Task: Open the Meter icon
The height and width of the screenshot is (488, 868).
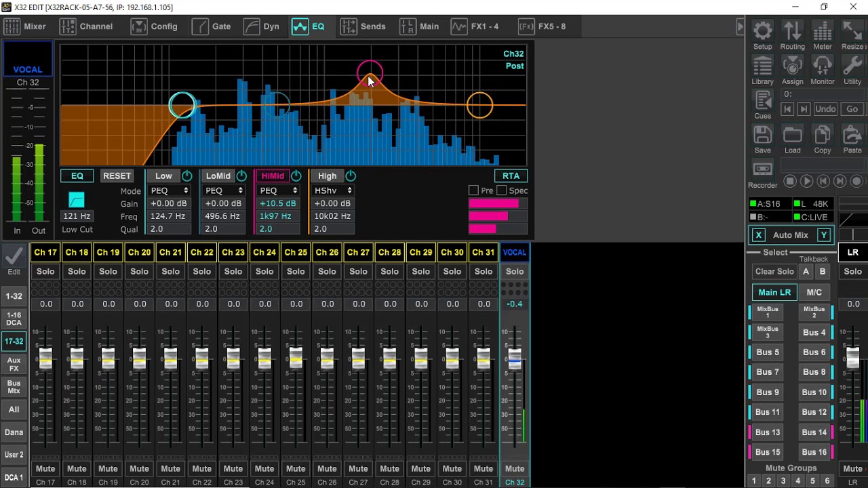Action: coord(822,31)
